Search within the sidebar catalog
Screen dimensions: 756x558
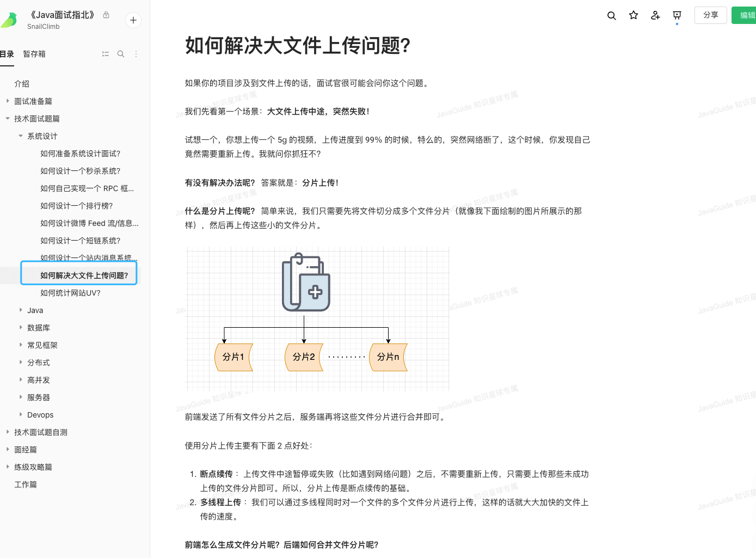click(121, 54)
